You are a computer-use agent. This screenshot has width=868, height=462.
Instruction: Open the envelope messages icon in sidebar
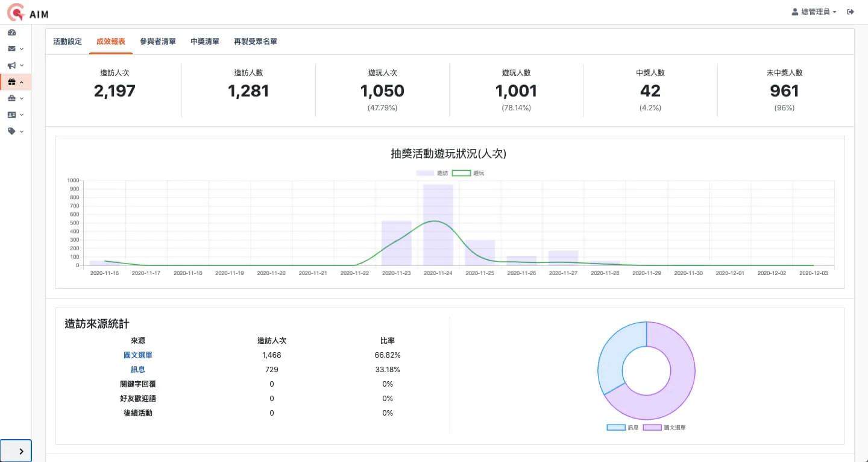click(11, 49)
